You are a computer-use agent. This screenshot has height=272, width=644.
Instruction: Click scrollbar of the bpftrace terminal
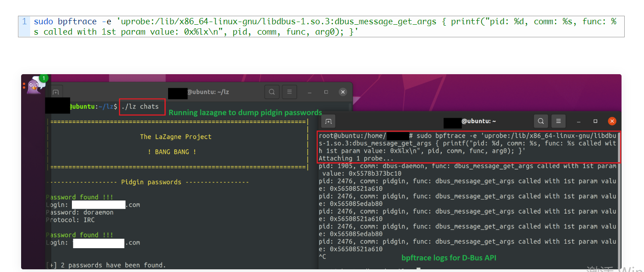tap(619, 198)
